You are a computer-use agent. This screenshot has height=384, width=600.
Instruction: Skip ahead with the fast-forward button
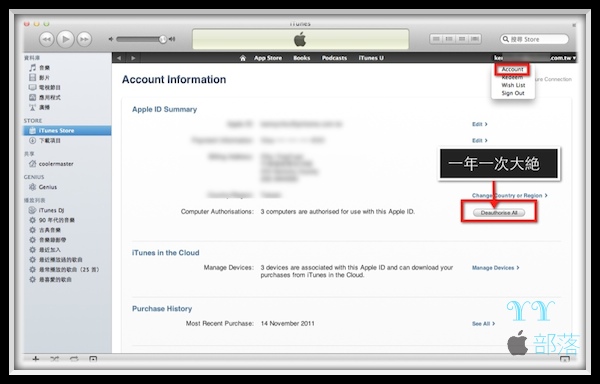click(x=84, y=39)
